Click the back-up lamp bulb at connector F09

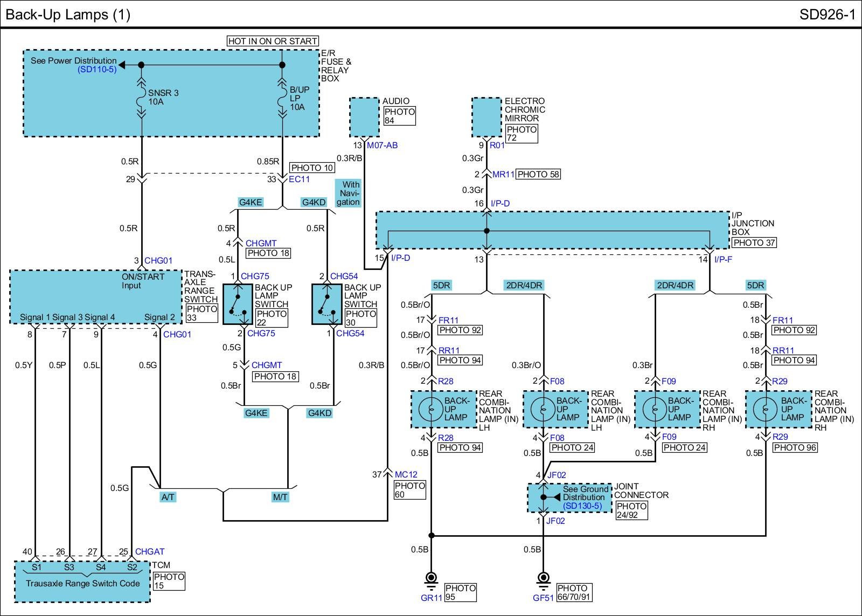coord(655,410)
